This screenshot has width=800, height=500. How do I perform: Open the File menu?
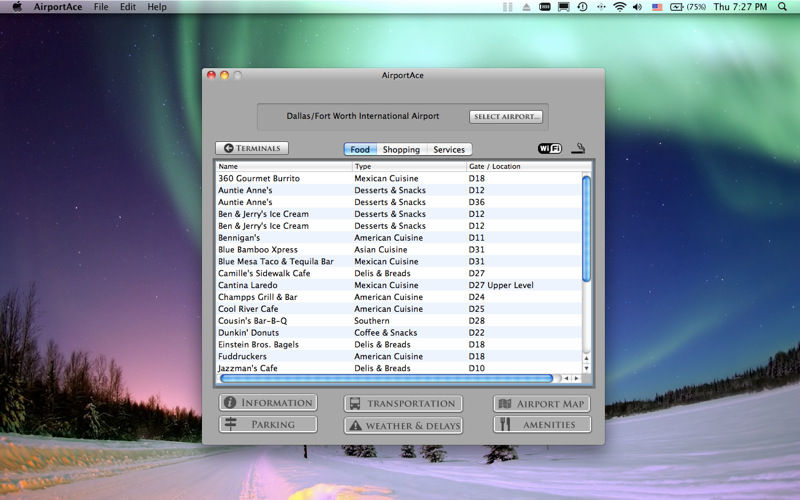click(101, 7)
